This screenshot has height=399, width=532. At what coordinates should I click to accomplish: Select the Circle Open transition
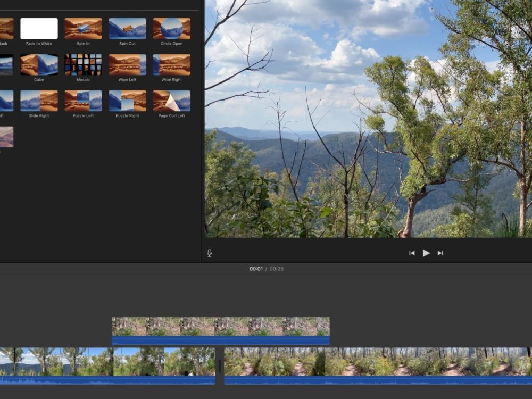pyautogui.click(x=172, y=29)
